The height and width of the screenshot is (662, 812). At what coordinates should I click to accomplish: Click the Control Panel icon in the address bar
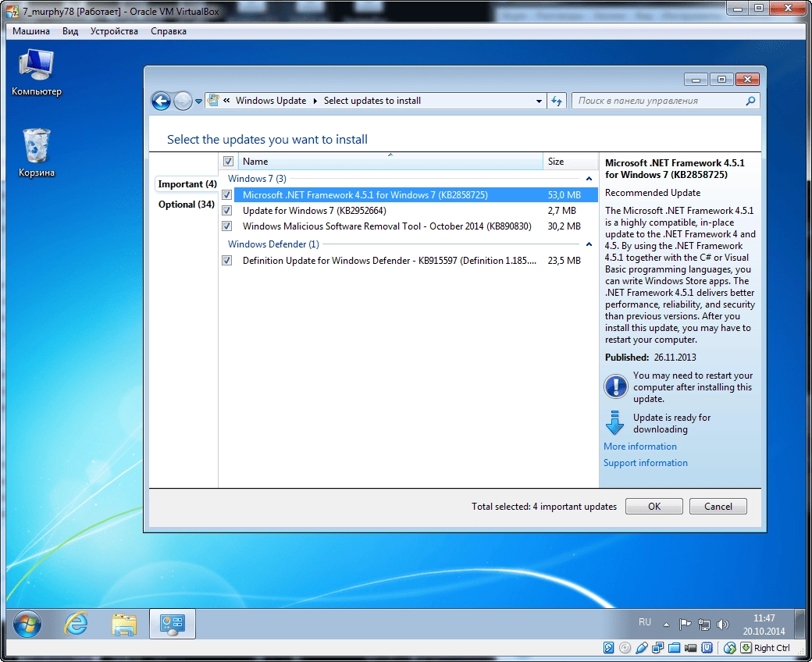coord(213,101)
